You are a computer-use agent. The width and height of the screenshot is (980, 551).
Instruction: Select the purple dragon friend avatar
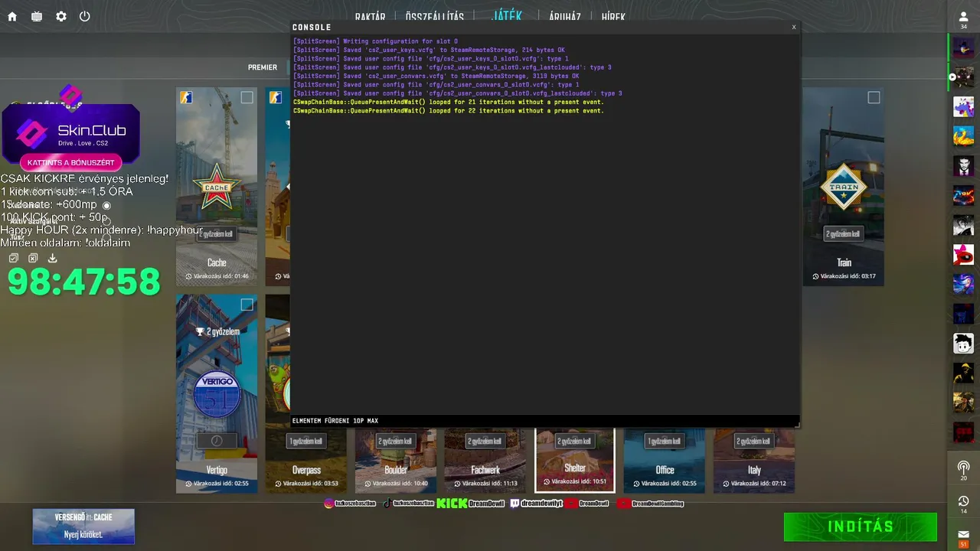tap(963, 106)
